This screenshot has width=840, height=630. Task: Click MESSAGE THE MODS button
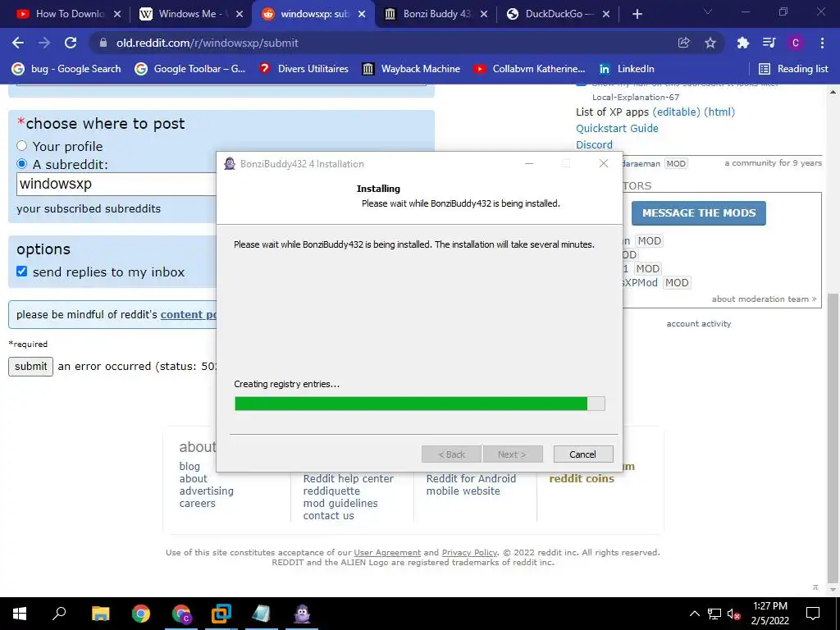click(699, 213)
